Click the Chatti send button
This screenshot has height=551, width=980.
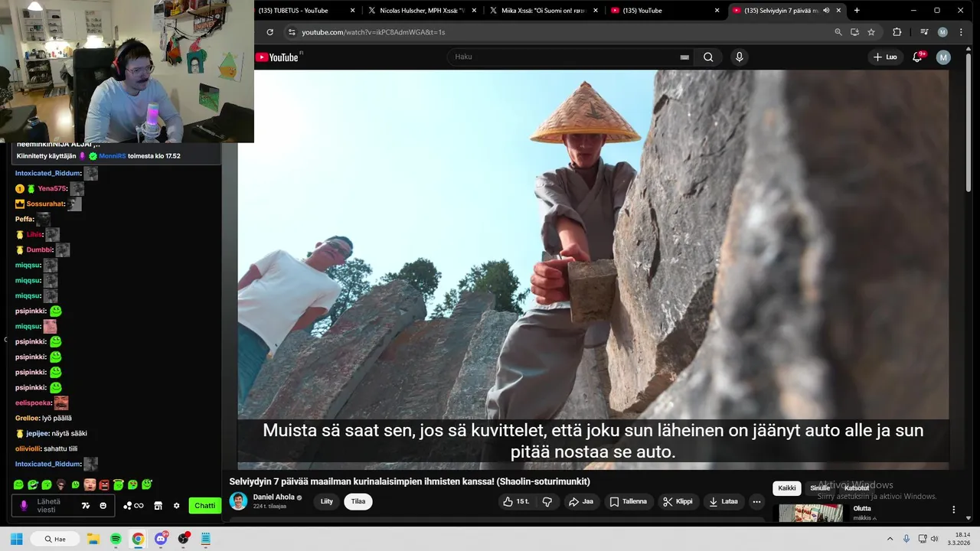point(205,506)
